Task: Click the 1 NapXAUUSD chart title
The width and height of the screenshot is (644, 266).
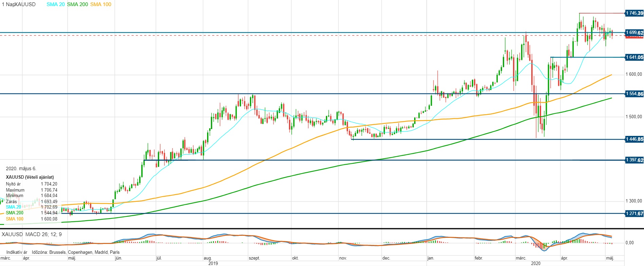Action: click(19, 4)
